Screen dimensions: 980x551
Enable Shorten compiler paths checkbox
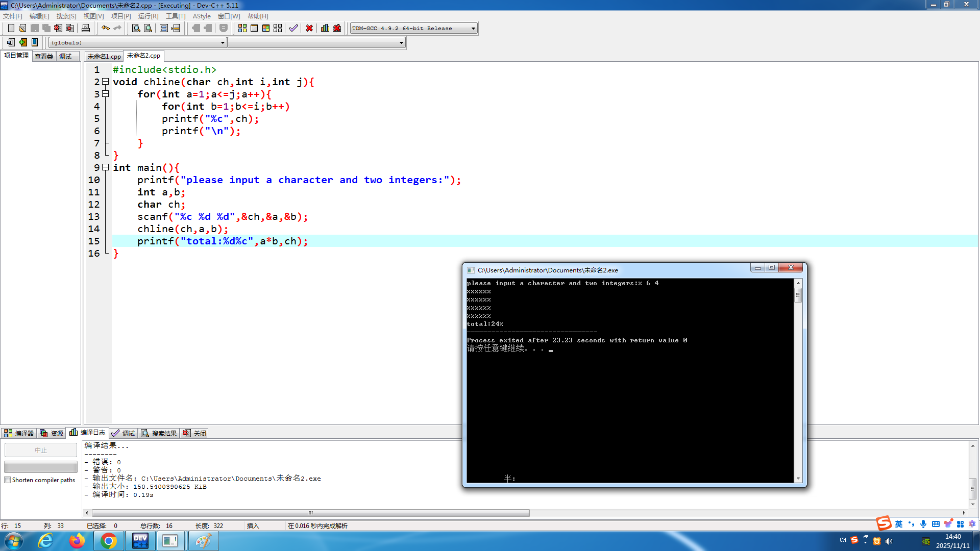click(x=8, y=480)
